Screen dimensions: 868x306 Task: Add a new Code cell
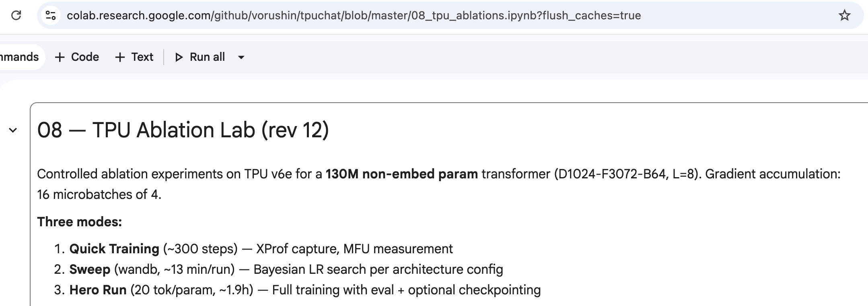(77, 57)
